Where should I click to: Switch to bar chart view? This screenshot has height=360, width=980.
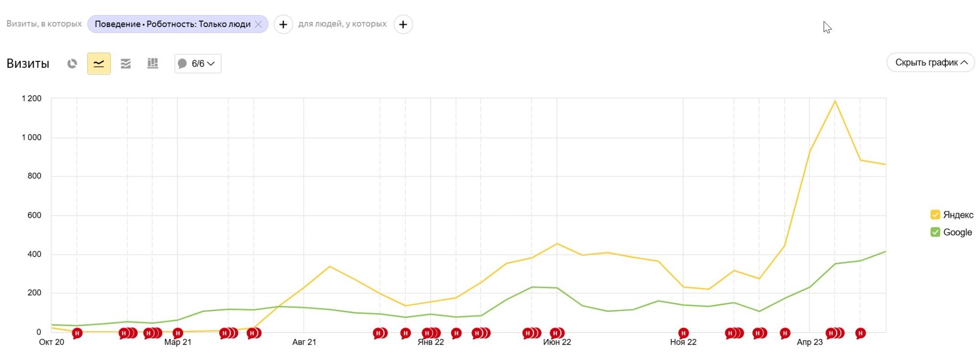coord(153,64)
